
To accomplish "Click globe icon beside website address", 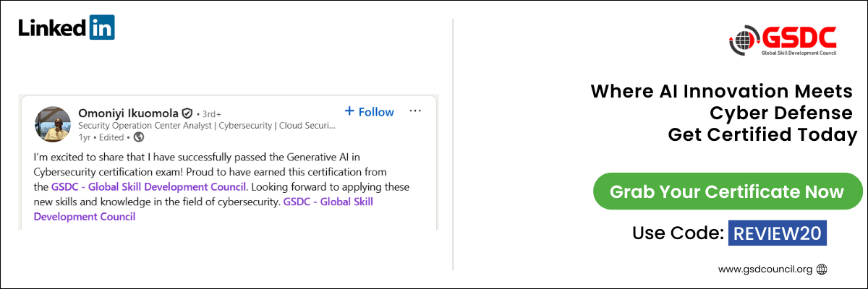I will (821, 269).
